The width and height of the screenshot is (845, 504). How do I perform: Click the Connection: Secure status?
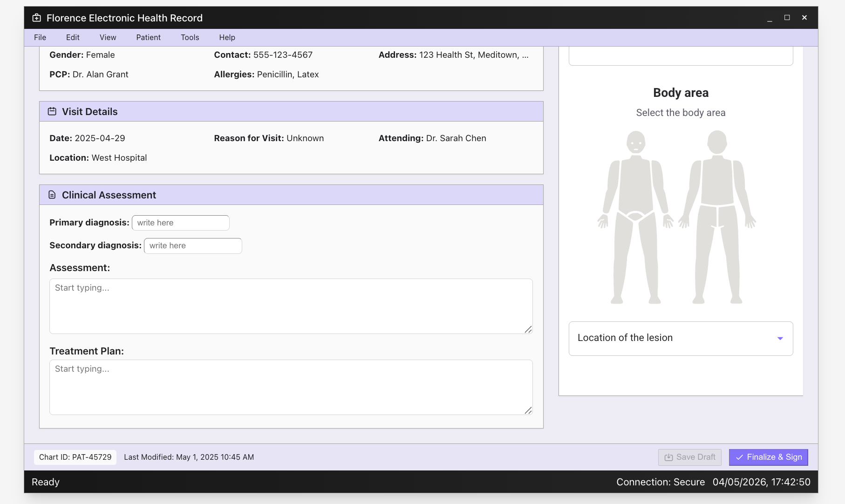coord(661,482)
